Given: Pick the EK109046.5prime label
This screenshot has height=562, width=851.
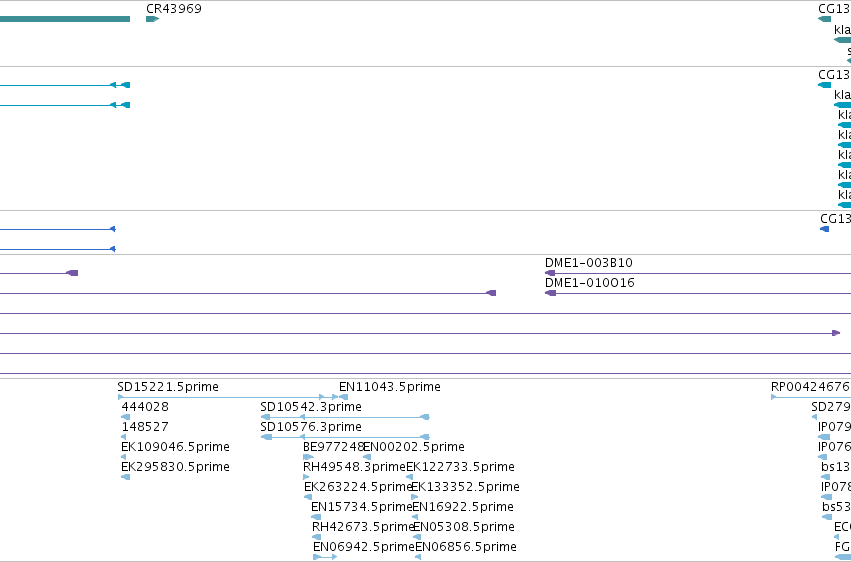Looking at the screenshot, I should [x=175, y=447].
